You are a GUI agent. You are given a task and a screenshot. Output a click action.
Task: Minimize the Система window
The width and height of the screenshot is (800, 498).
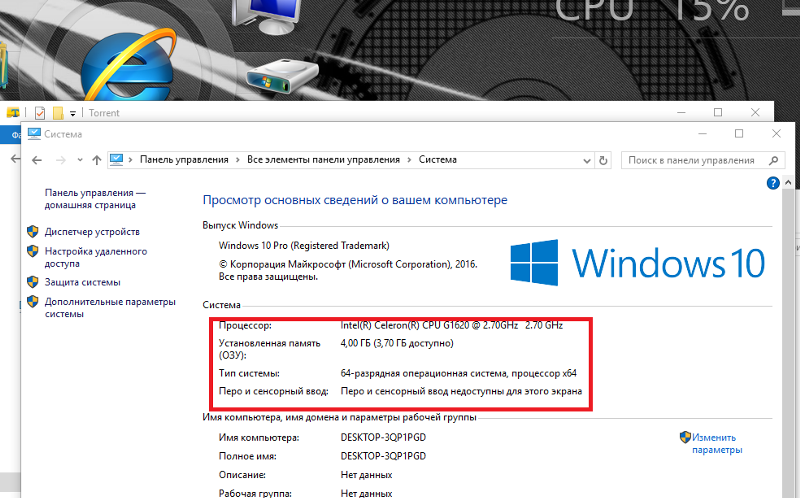[x=703, y=134]
